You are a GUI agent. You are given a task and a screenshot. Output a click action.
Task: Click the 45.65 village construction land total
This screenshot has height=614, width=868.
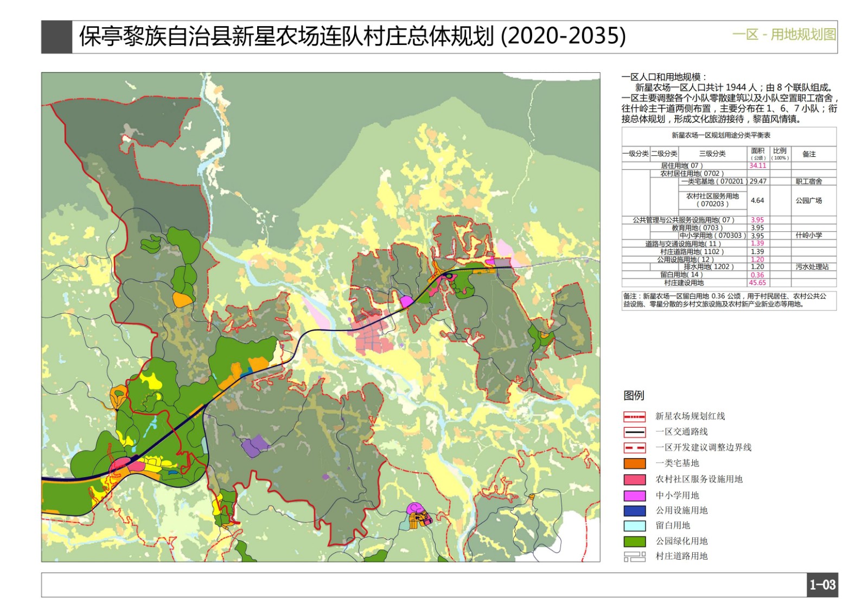(x=757, y=283)
